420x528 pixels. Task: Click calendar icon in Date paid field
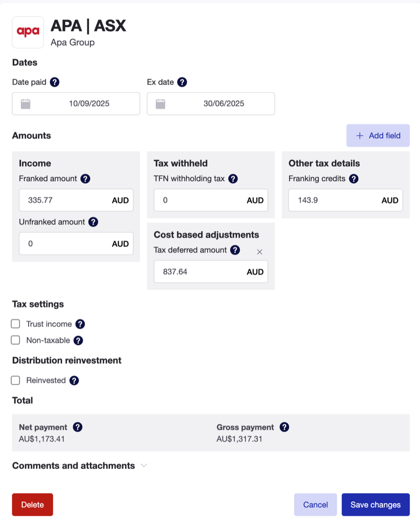pyautogui.click(x=26, y=104)
